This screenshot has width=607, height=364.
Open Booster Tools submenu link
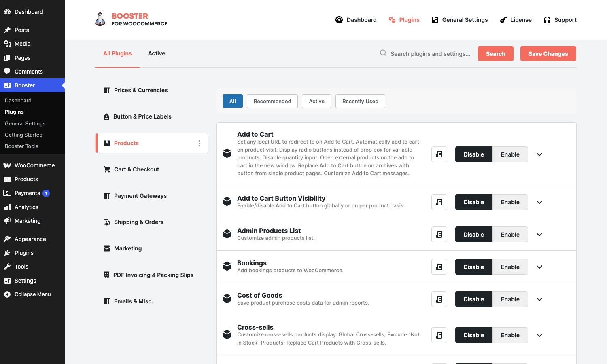pos(21,146)
